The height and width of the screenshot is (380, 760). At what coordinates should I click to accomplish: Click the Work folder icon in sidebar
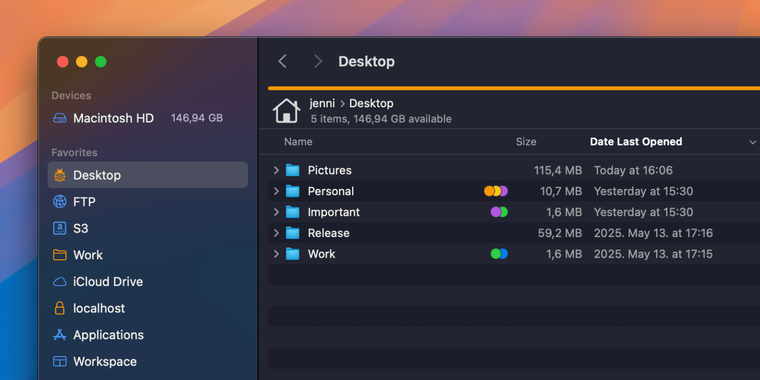[x=60, y=255]
